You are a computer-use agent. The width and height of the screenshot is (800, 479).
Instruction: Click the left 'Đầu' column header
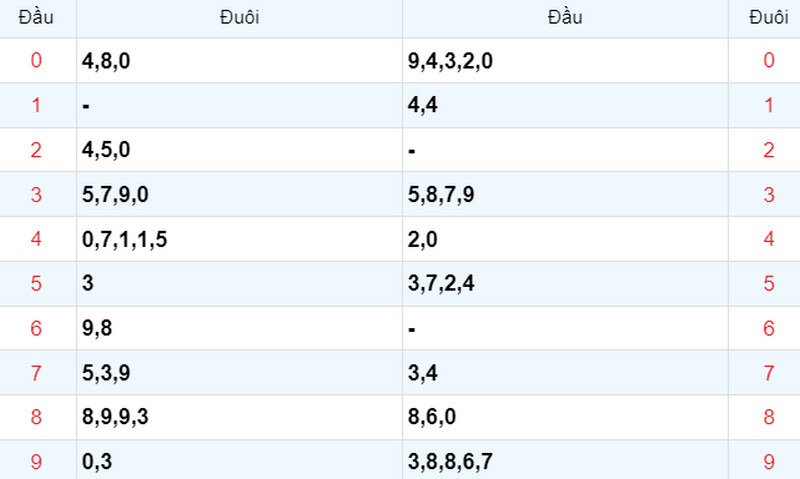pos(36,18)
